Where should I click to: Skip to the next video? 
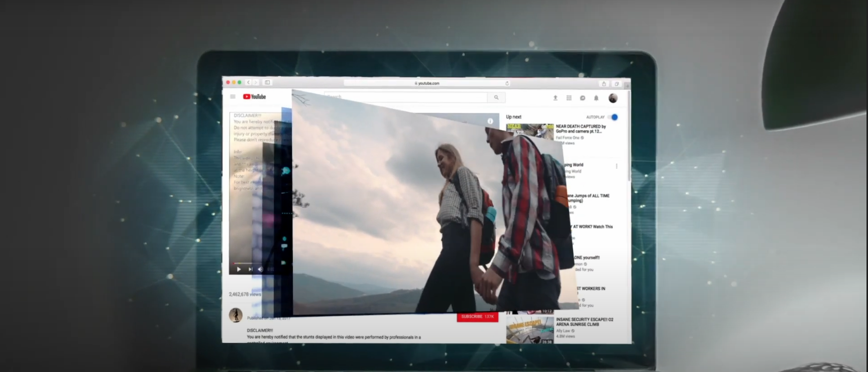point(250,269)
